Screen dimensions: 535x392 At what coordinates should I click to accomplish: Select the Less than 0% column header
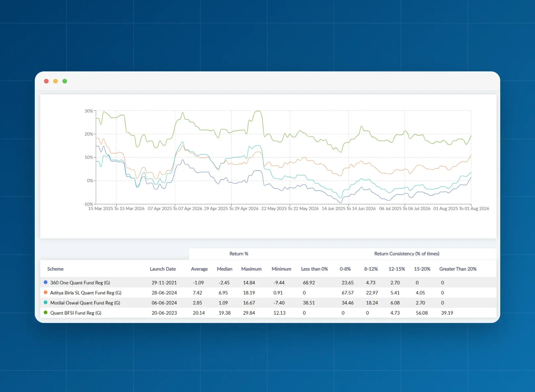point(315,269)
